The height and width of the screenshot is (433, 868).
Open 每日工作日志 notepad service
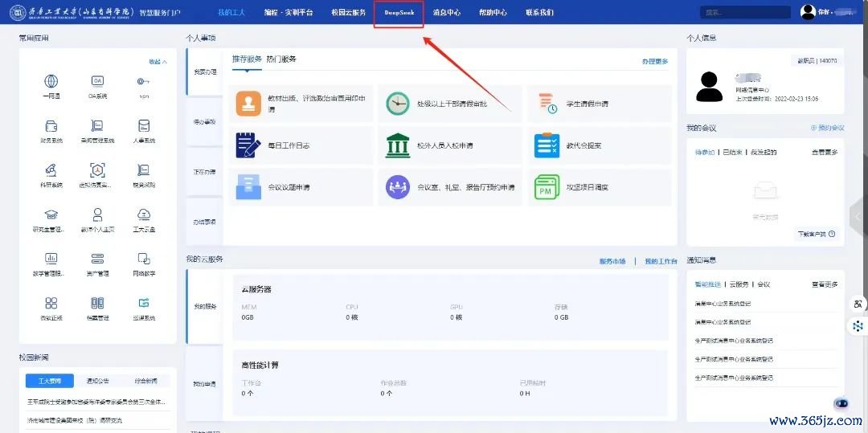301,145
